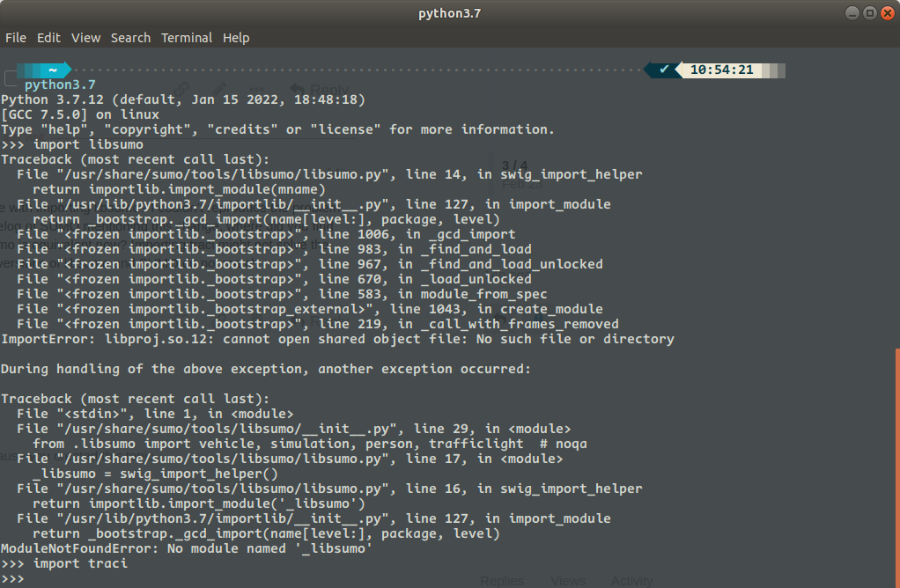Click the 'import traci' command line
This screenshot has width=900, height=588.
64,563
